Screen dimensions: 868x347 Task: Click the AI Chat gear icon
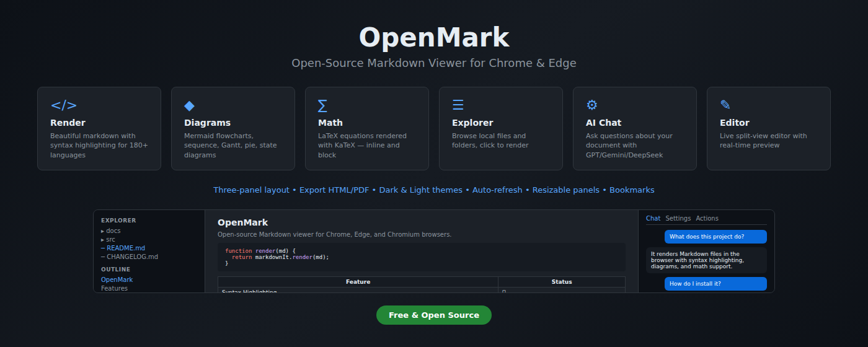click(591, 105)
